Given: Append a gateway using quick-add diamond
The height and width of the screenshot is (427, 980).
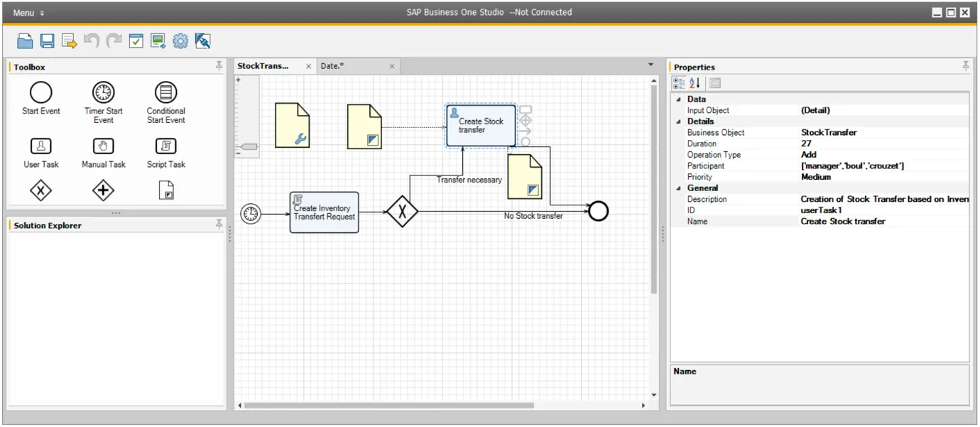Looking at the screenshot, I should pos(526,120).
